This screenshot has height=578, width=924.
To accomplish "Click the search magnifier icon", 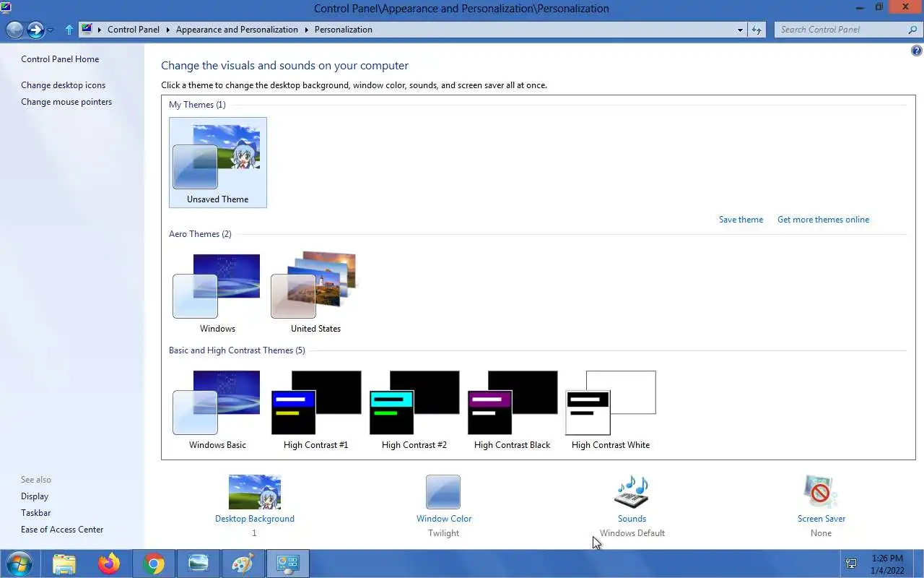I will tap(912, 30).
